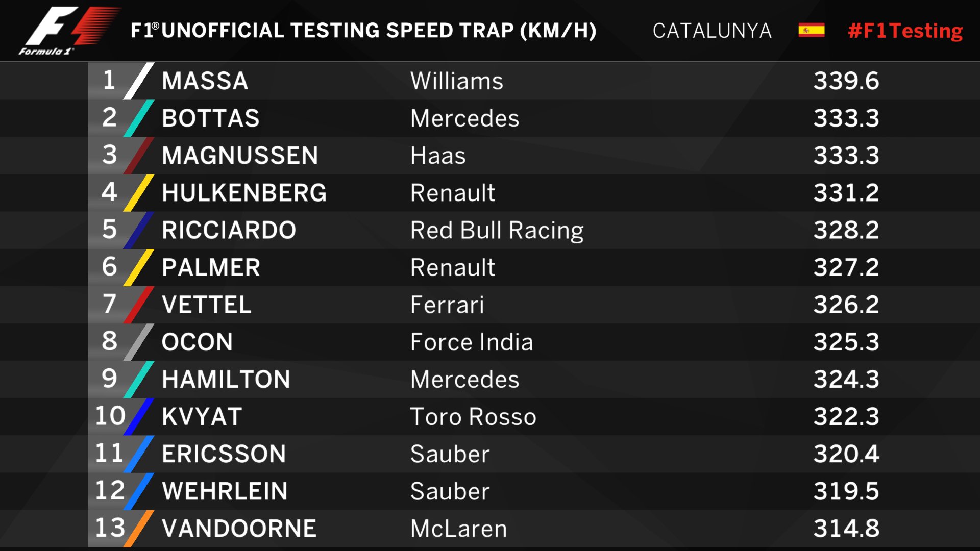
Task: Click Kvyat's blue Toro Rosso stripe
Action: coord(139,416)
